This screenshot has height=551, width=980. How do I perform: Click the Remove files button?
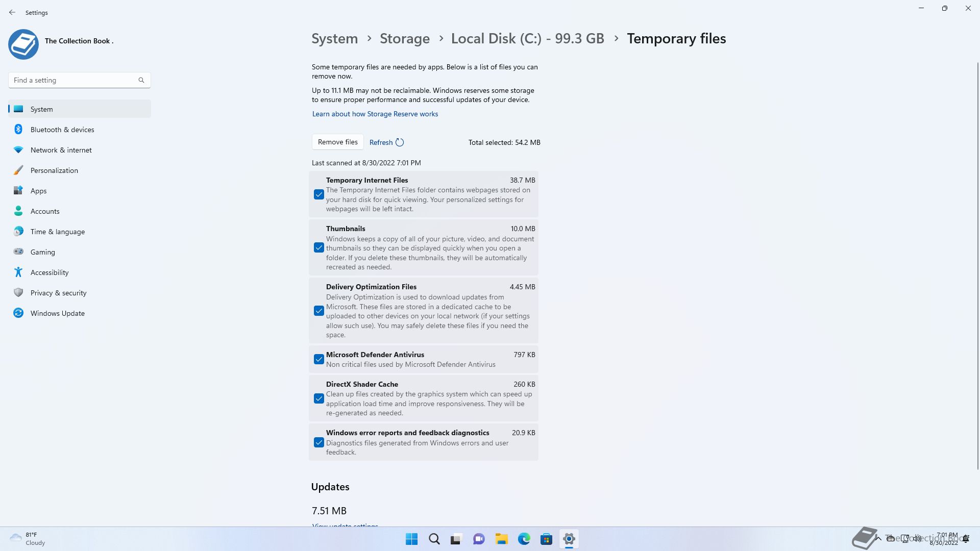pyautogui.click(x=338, y=142)
